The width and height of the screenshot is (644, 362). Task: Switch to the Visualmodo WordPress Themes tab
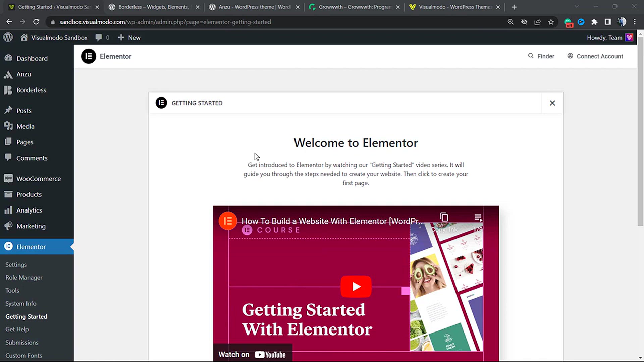454,7
